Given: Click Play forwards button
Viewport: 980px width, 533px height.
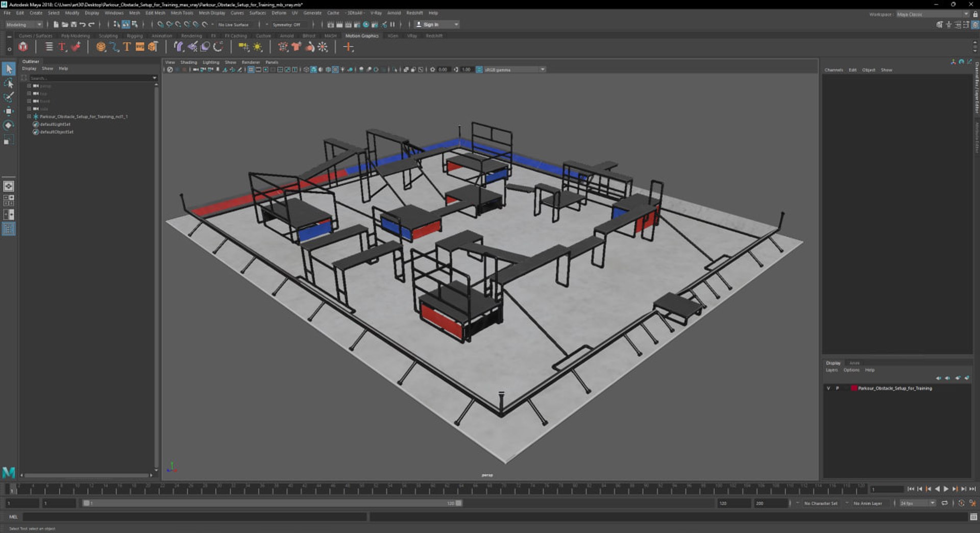Looking at the screenshot, I should tap(946, 489).
